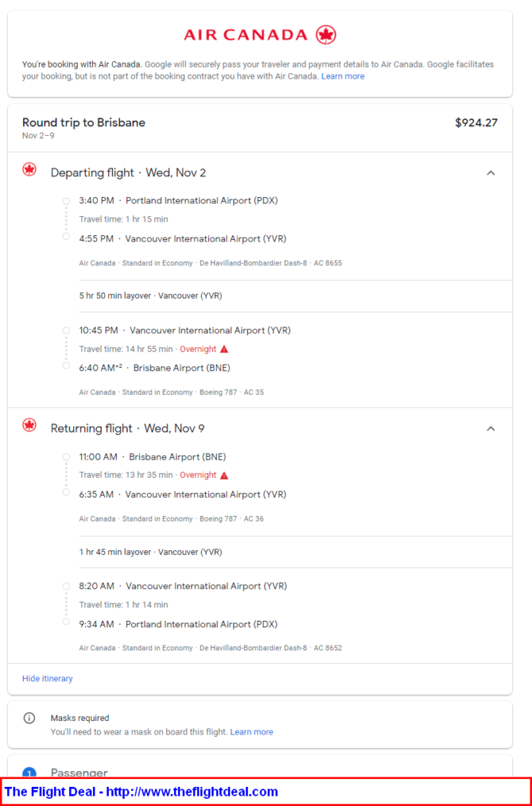
Task: Click the Returning flight Air Canada icon
Action: pos(30,425)
